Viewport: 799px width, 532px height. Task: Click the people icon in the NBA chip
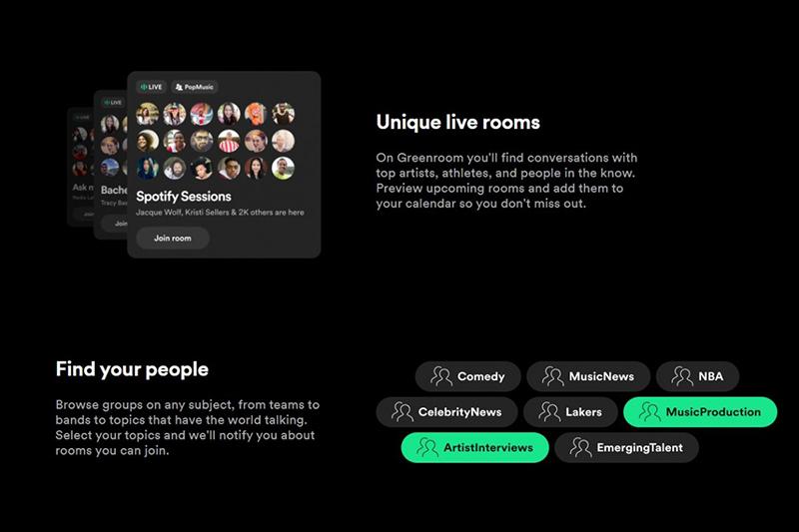tap(682, 376)
